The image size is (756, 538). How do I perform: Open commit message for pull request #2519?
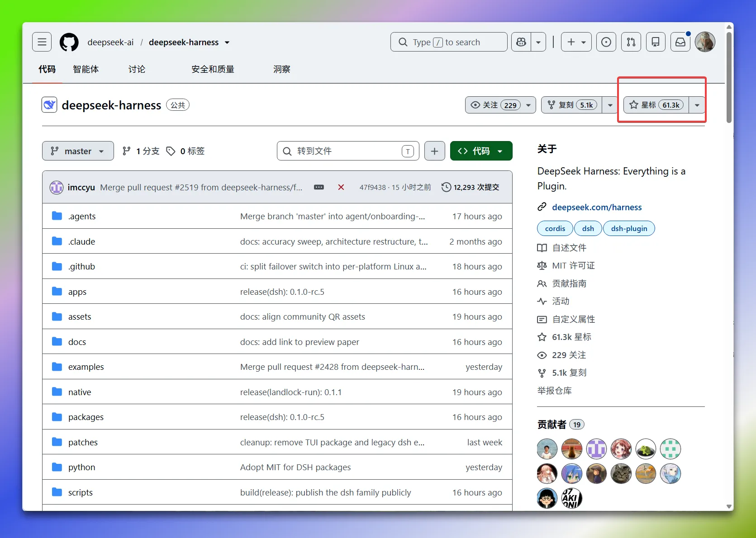coord(201,187)
